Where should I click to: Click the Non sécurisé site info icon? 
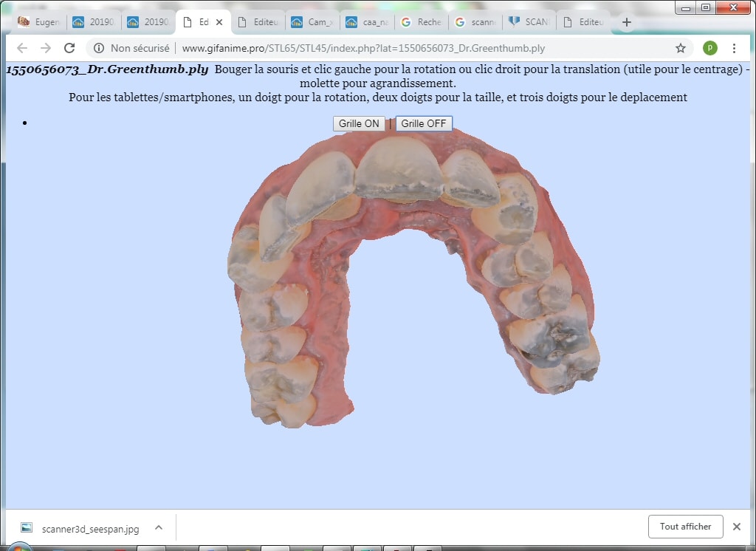coord(99,48)
